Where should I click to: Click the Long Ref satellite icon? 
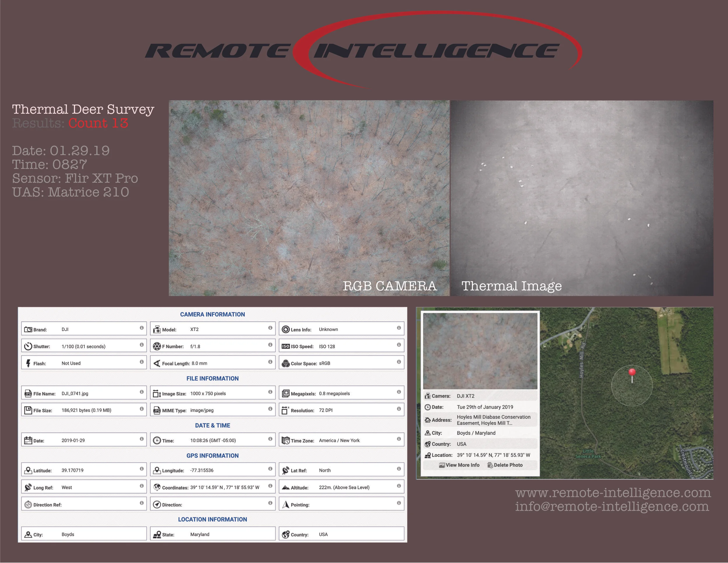click(28, 487)
